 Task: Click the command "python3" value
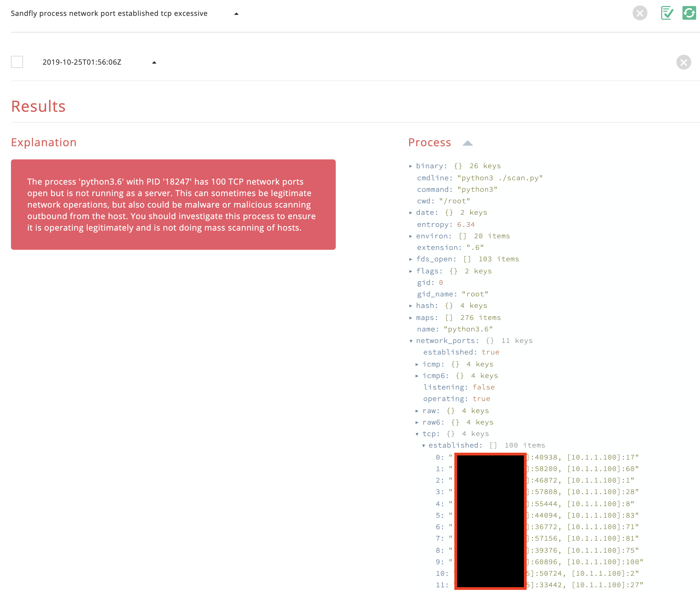click(x=477, y=190)
